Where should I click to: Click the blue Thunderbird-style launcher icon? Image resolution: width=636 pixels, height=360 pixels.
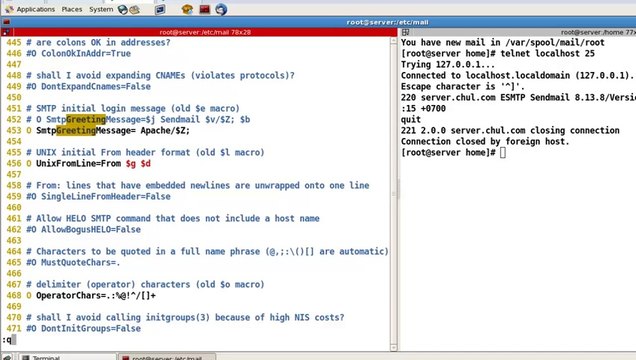(221, 9)
